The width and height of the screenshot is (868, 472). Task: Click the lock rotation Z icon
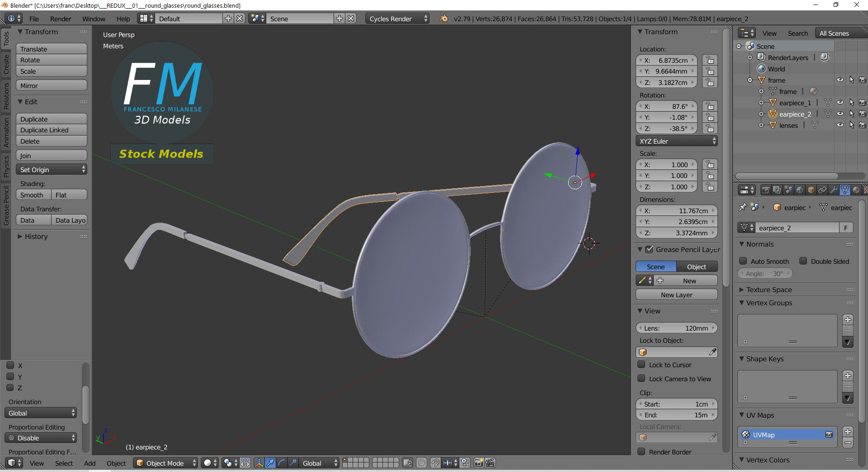click(x=710, y=128)
